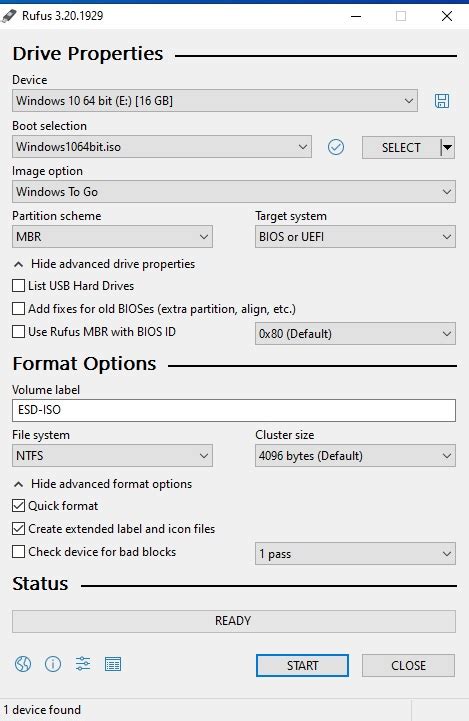469x721 pixels.
Task: Click the Volume label text field
Action: (234, 410)
